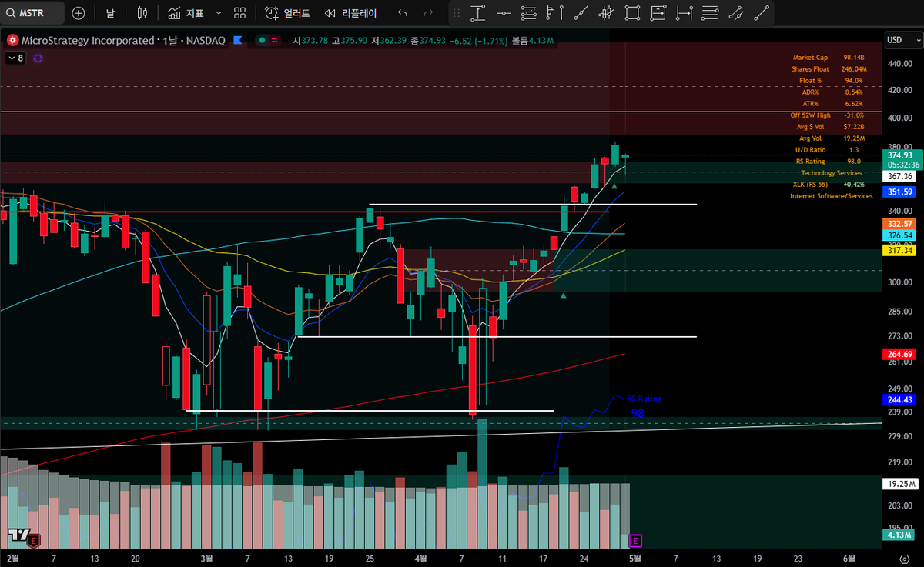Select the parallel channel drawing tool
924x567 pixels.
tap(736, 12)
